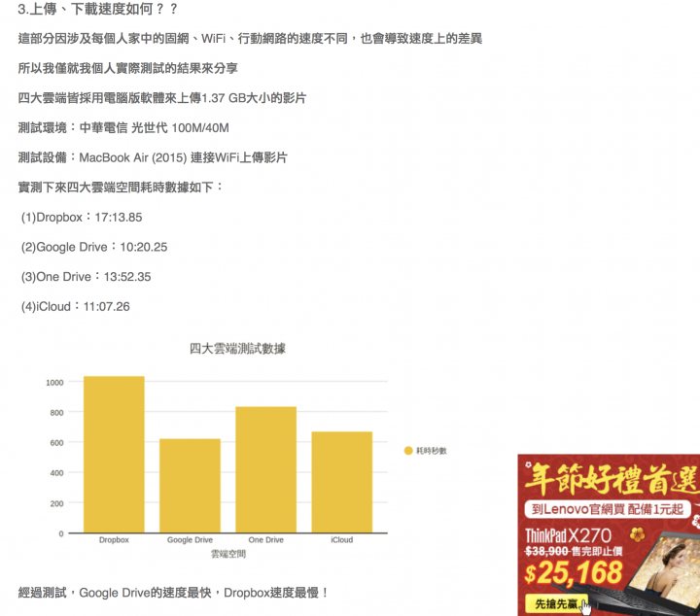Click the 200 y-axis value
This screenshot has width=700, height=616.
pos(56,503)
